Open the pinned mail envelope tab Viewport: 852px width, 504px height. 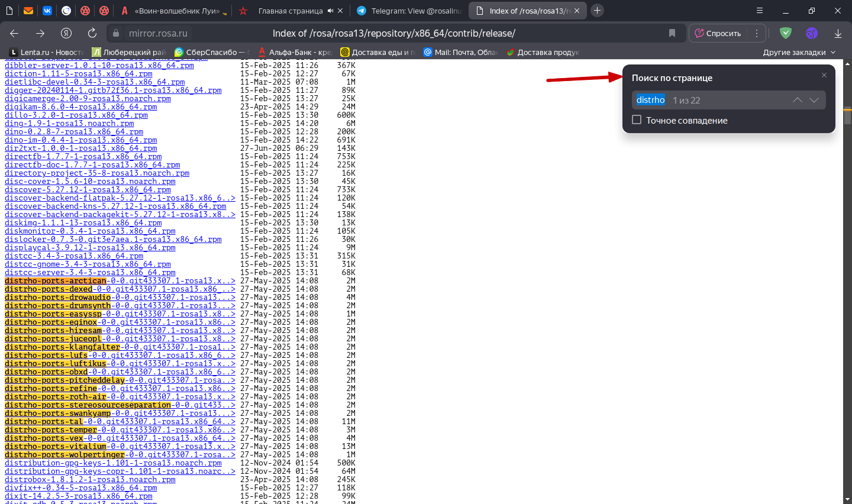tap(28, 11)
